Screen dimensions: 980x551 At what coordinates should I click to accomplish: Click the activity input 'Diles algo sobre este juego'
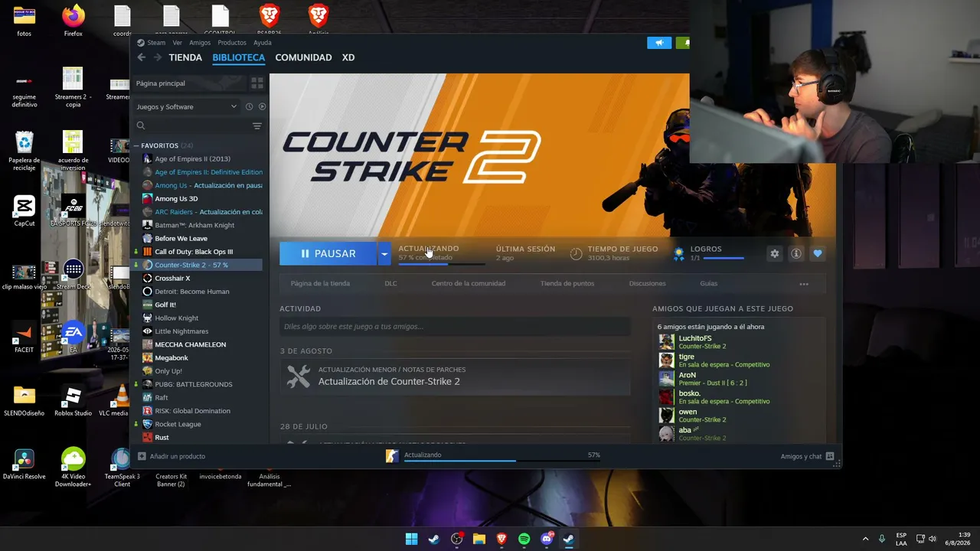tap(455, 327)
